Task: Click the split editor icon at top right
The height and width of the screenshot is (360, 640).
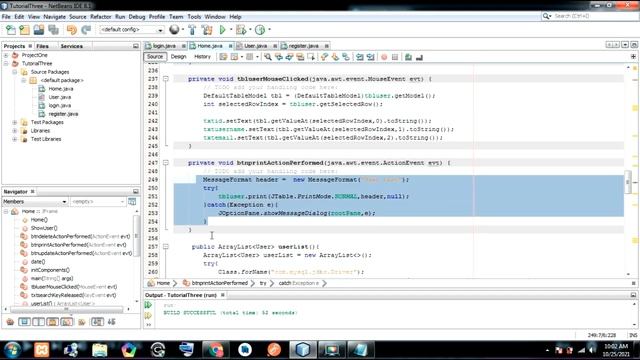Action: (633, 57)
